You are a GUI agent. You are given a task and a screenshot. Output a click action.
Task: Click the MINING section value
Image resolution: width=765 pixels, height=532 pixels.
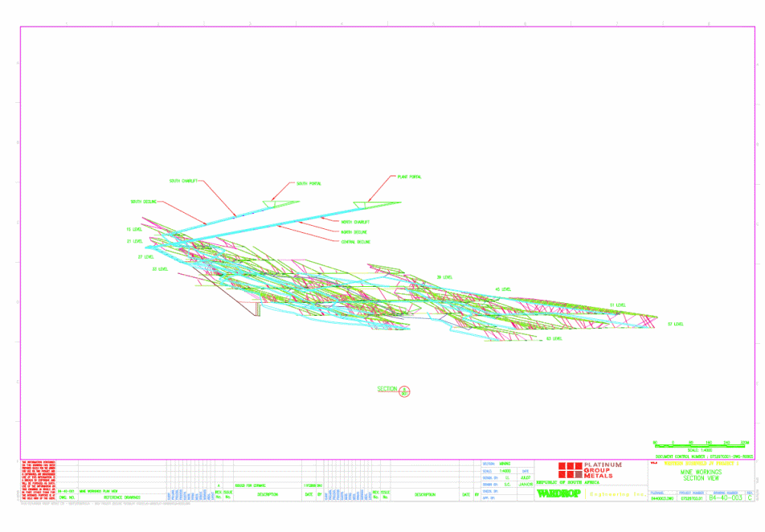point(505,464)
